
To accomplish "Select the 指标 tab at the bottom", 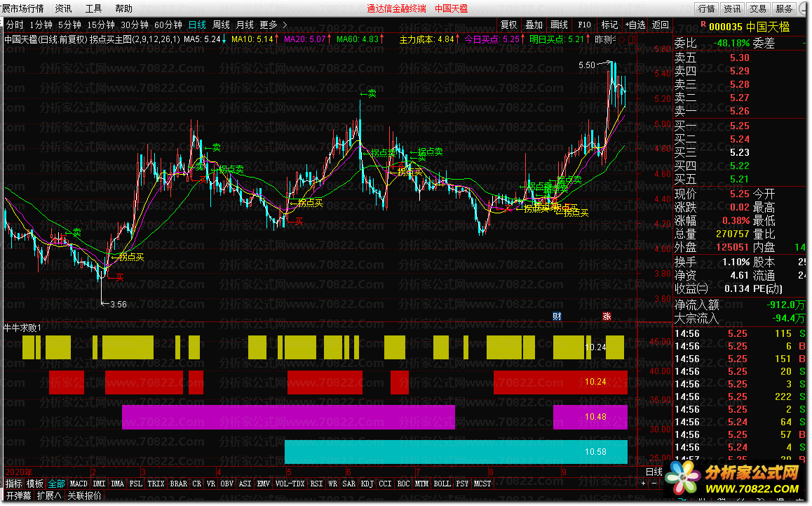I will click(x=13, y=484).
